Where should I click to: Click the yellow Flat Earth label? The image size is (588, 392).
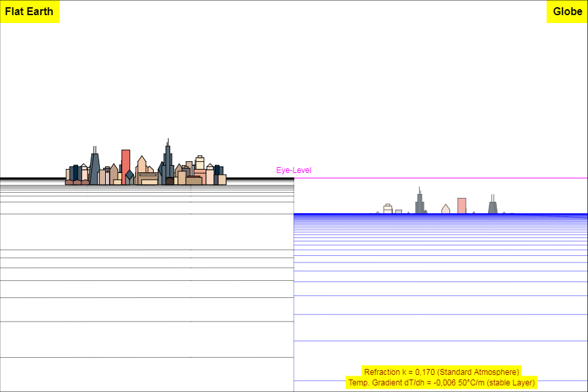[x=30, y=12]
